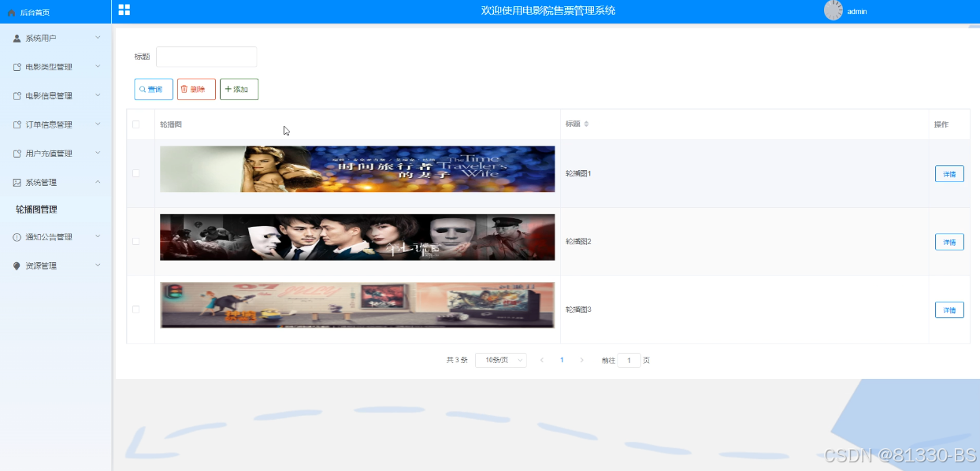Viewport: 980px width, 471px height.
Task: Click the admin avatar image
Action: (833, 10)
